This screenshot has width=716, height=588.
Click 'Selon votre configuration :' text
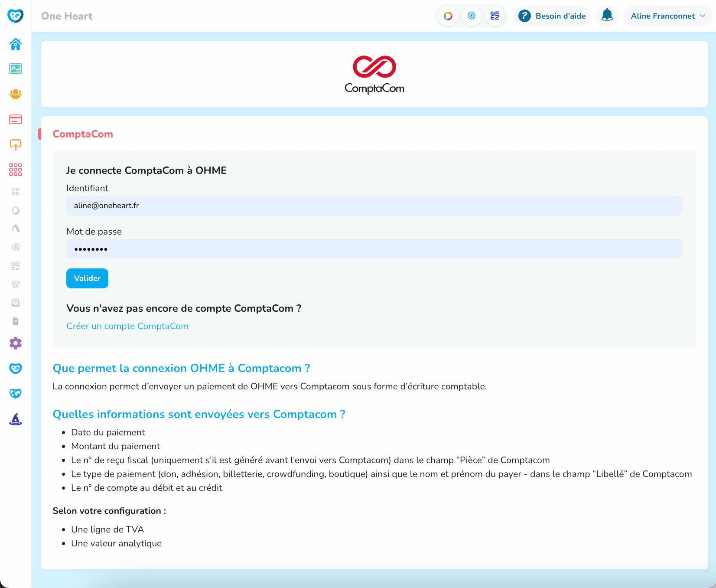109,511
